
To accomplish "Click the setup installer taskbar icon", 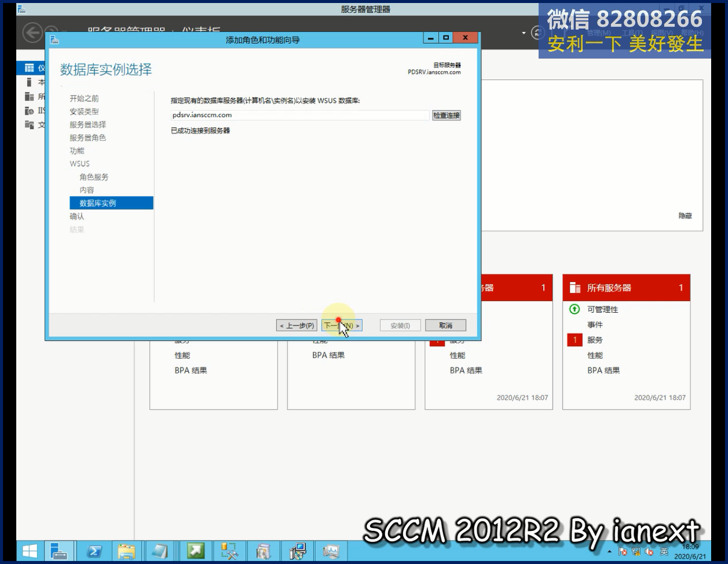I will click(x=297, y=551).
